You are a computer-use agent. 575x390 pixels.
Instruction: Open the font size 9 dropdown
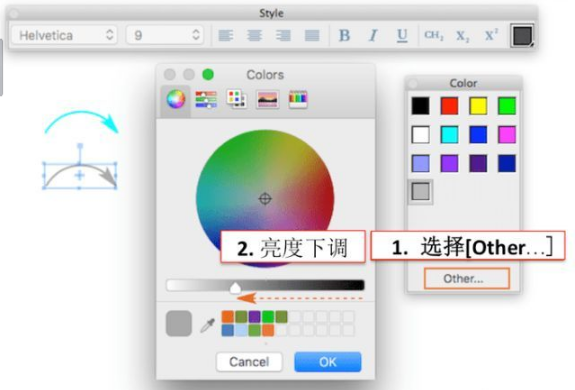point(165,35)
